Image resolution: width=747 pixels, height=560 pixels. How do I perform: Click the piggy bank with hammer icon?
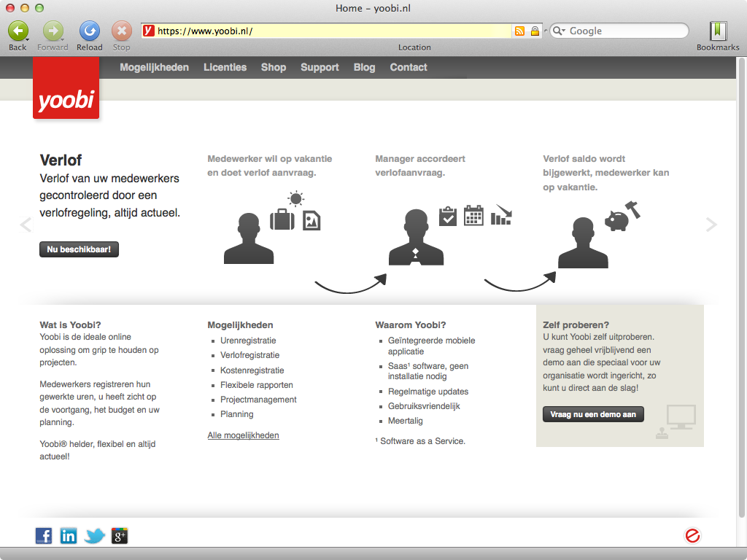[622, 217]
